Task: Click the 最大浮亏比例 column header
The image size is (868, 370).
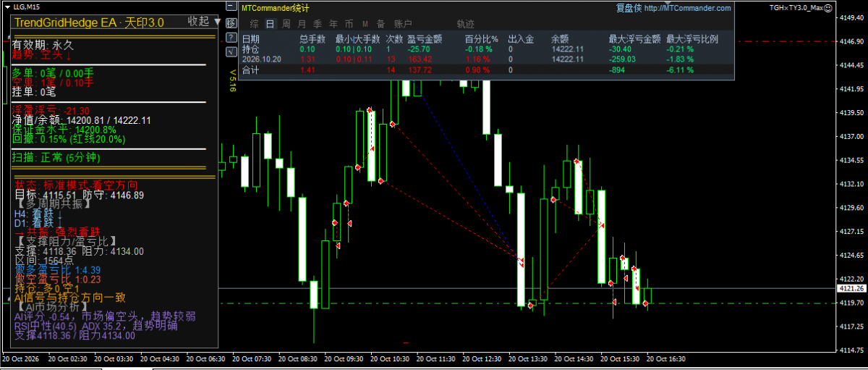Action: [692, 38]
